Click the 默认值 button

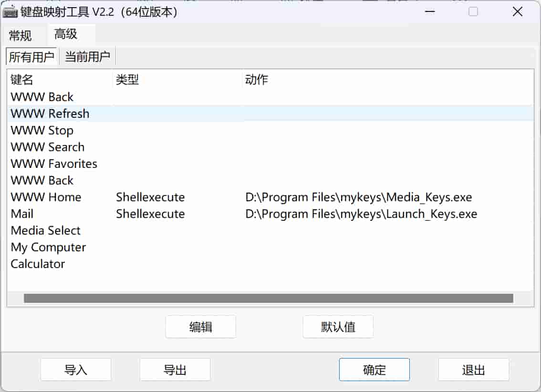pyautogui.click(x=338, y=327)
